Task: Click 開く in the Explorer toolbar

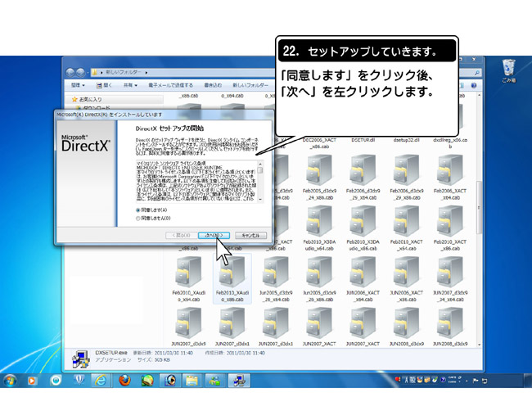Action: click(x=104, y=85)
